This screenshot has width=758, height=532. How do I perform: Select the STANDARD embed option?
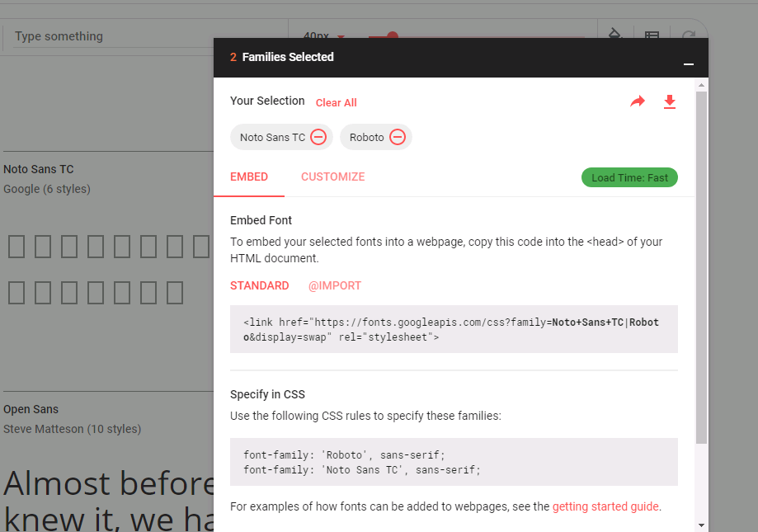[260, 285]
